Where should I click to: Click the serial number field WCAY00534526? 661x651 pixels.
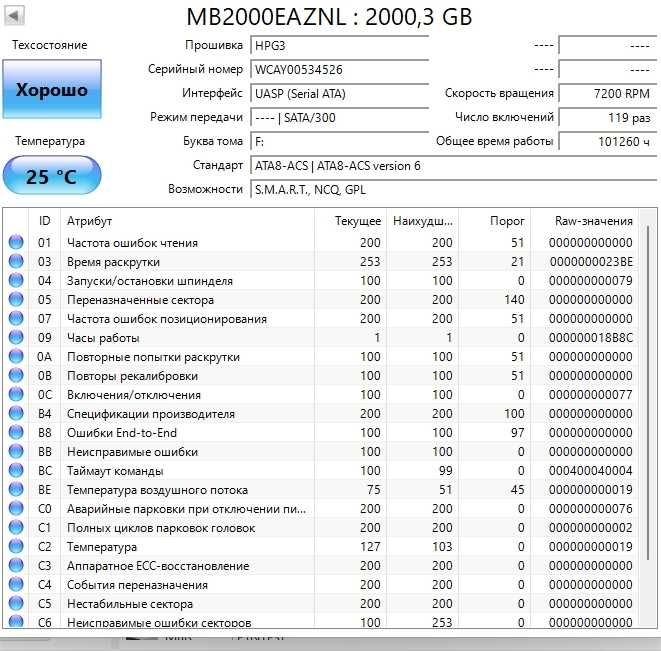pos(340,70)
